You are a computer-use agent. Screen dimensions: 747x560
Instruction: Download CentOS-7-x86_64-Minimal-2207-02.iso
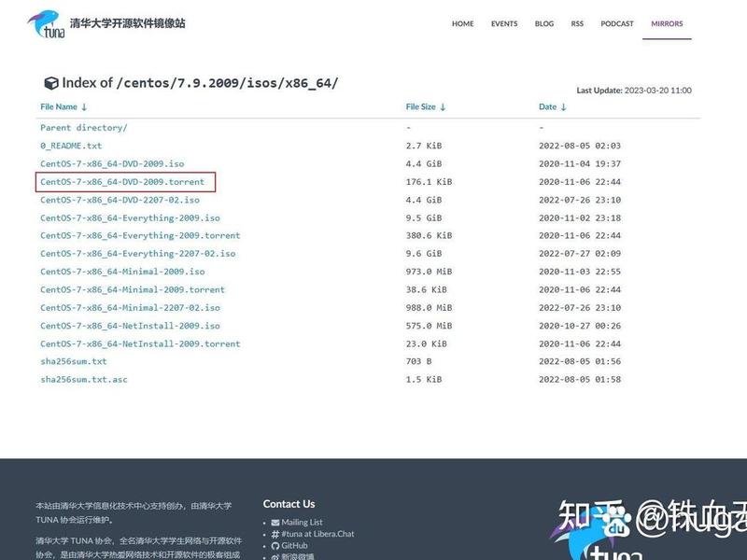[130, 308]
